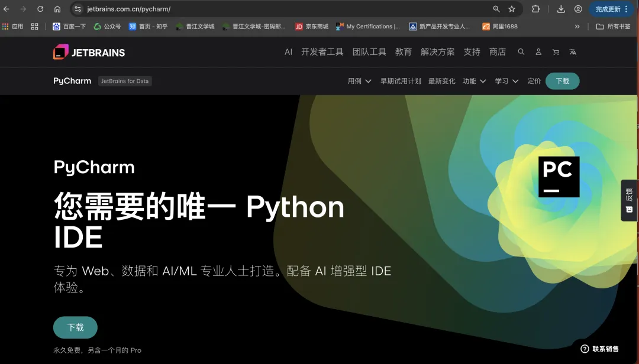Image resolution: width=639 pixels, height=364 pixels.
Task: Click the 下载 button in the subnav bar
Action: click(x=563, y=81)
